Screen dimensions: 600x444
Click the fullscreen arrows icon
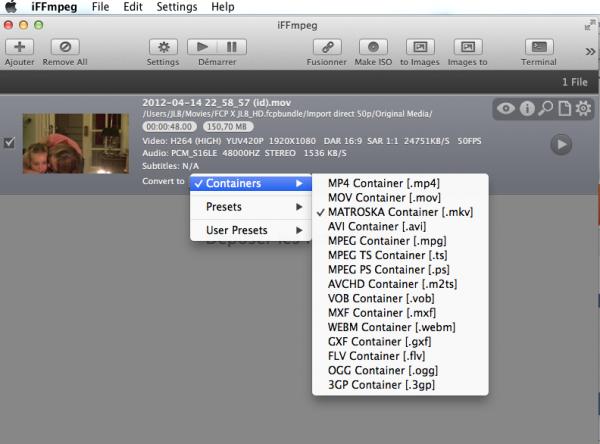(x=590, y=25)
